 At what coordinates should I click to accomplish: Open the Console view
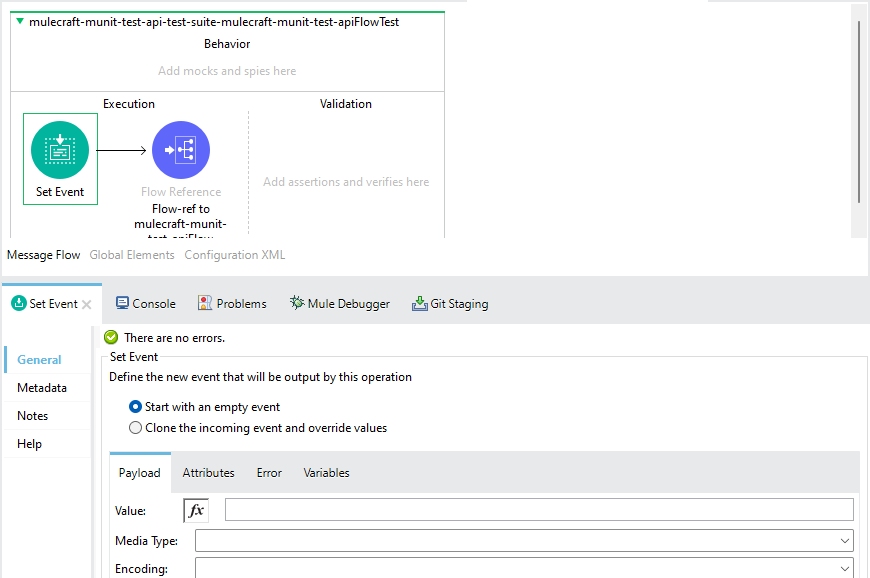click(x=145, y=304)
